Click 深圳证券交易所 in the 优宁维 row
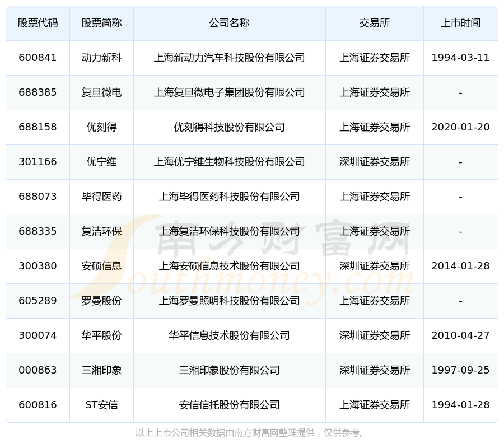504x448 pixels. [x=375, y=162]
